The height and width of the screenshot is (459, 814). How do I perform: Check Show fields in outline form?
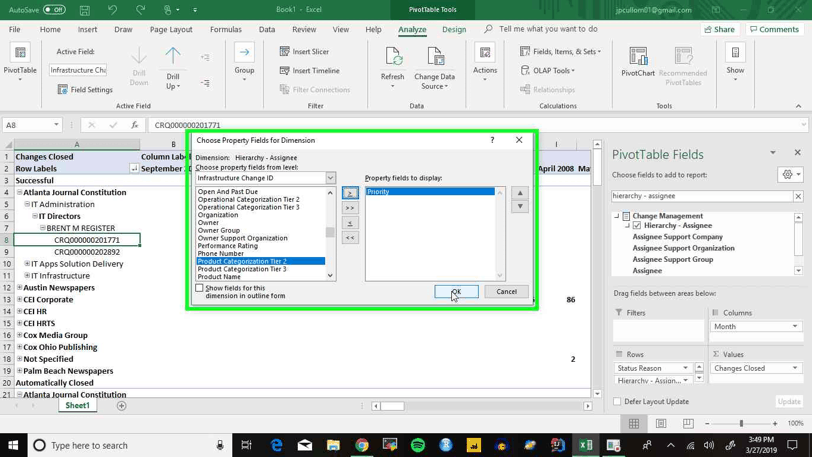tap(199, 288)
